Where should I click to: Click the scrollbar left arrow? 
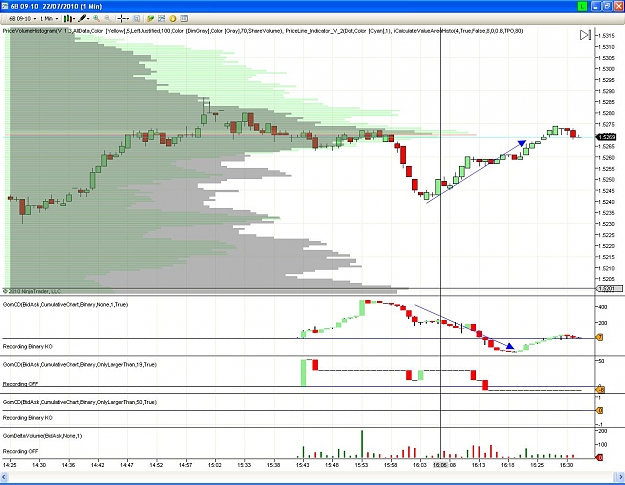(4, 477)
